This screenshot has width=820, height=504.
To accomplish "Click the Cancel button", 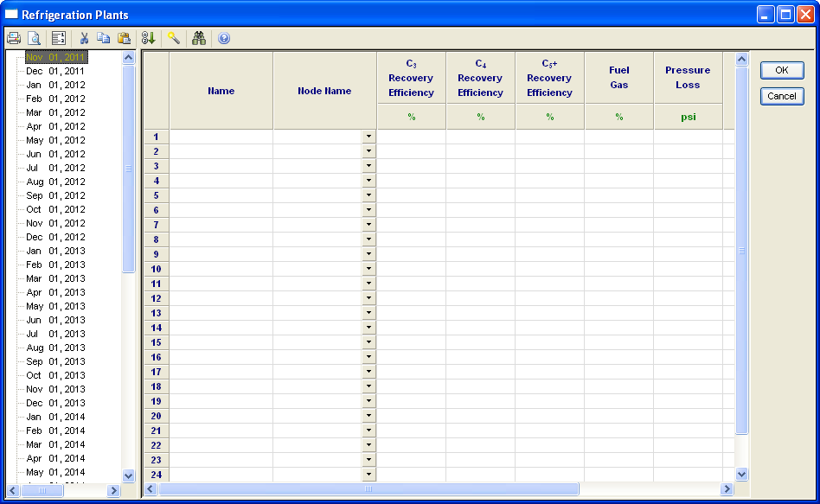I will [x=782, y=96].
